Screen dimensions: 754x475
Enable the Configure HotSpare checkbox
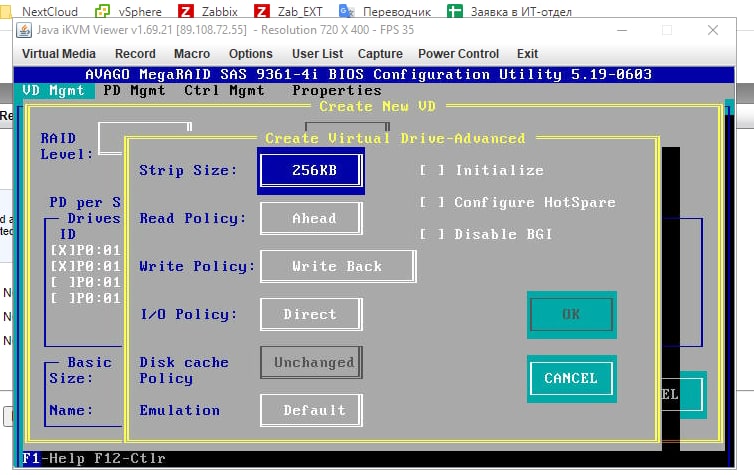[x=432, y=202]
